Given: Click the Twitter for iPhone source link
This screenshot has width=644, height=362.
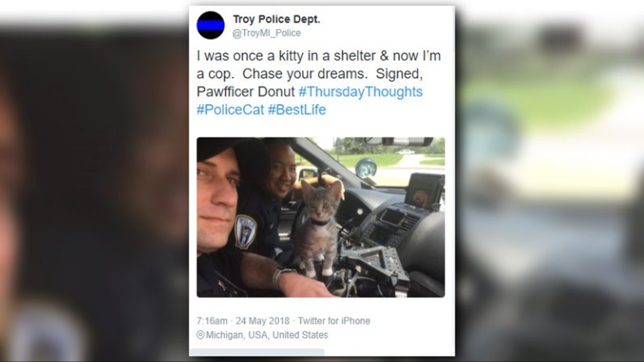Looking at the screenshot, I should (334, 321).
